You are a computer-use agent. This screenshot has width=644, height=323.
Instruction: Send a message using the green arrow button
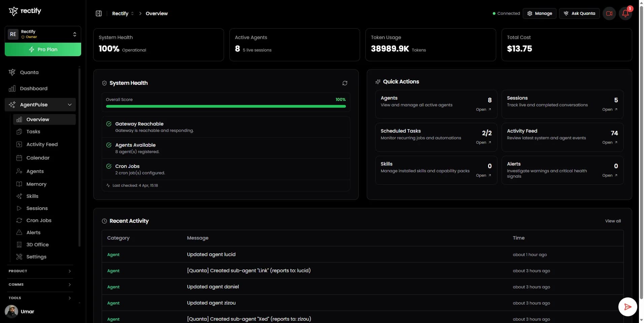coord(627,307)
